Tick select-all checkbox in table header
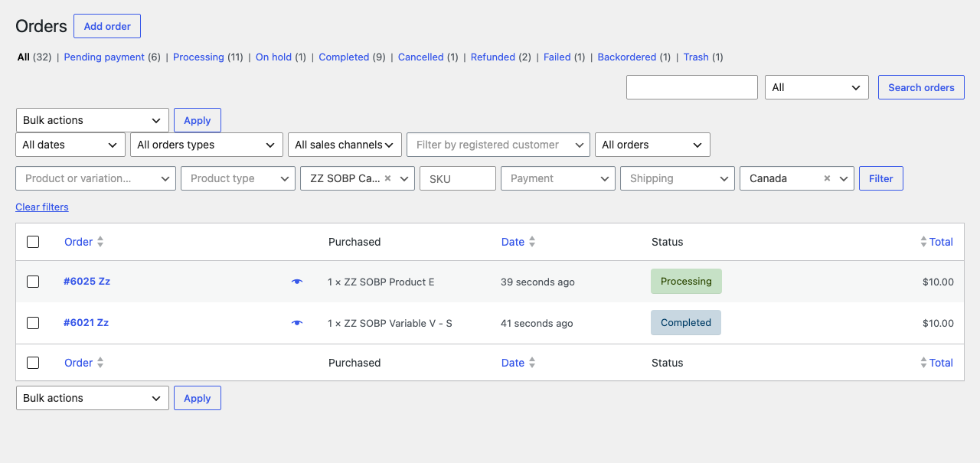The width and height of the screenshot is (980, 463). point(33,242)
